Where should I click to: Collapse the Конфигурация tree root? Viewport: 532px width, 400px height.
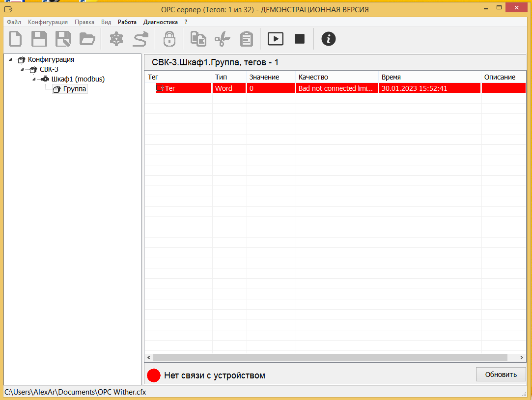pyautogui.click(x=10, y=60)
